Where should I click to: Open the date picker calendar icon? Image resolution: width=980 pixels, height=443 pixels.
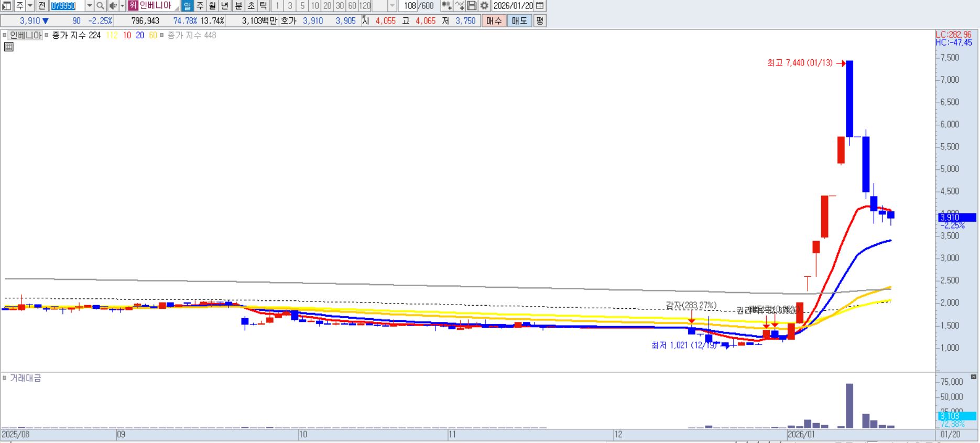click(x=540, y=6)
